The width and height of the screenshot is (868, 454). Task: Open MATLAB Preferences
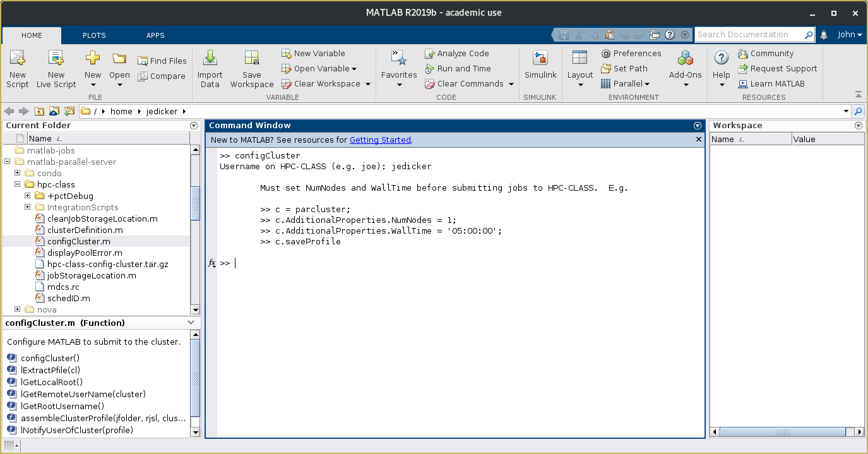point(631,53)
